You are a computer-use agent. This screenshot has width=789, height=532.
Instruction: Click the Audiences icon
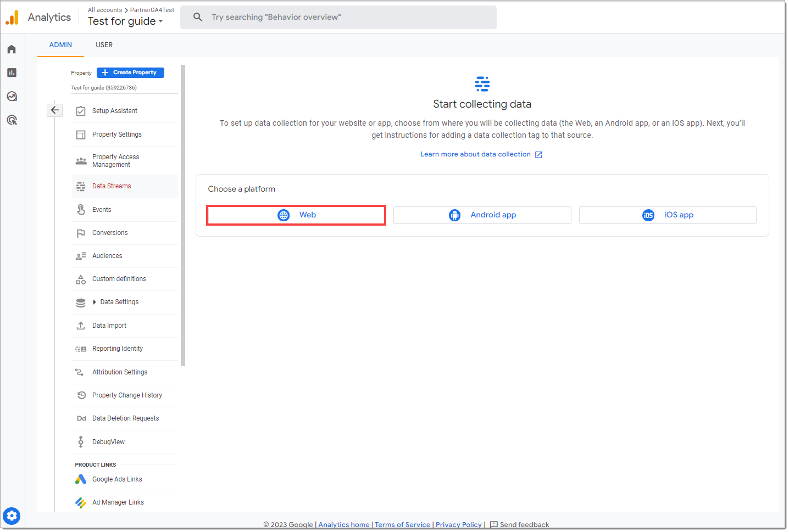[81, 256]
